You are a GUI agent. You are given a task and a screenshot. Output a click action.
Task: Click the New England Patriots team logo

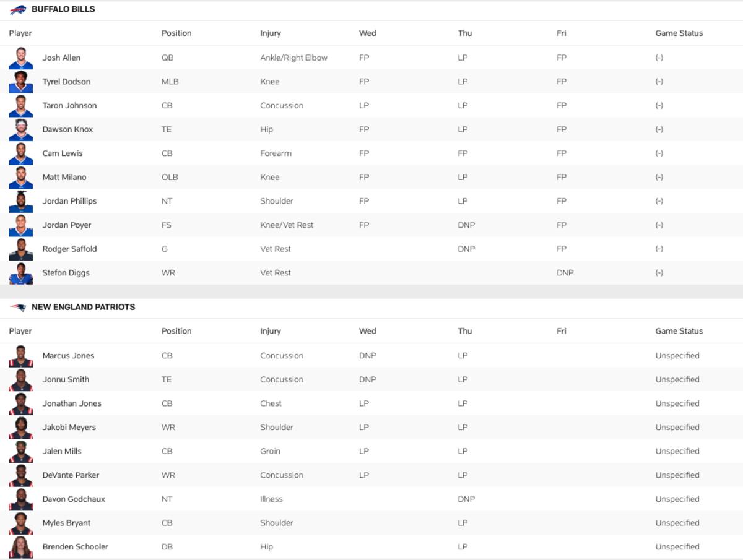[18, 308]
